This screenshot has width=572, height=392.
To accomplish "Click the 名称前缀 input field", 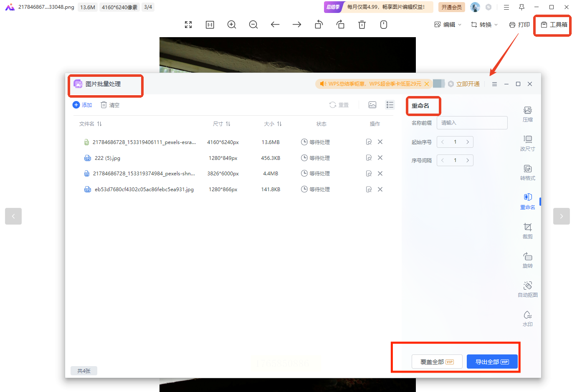I will [x=472, y=123].
